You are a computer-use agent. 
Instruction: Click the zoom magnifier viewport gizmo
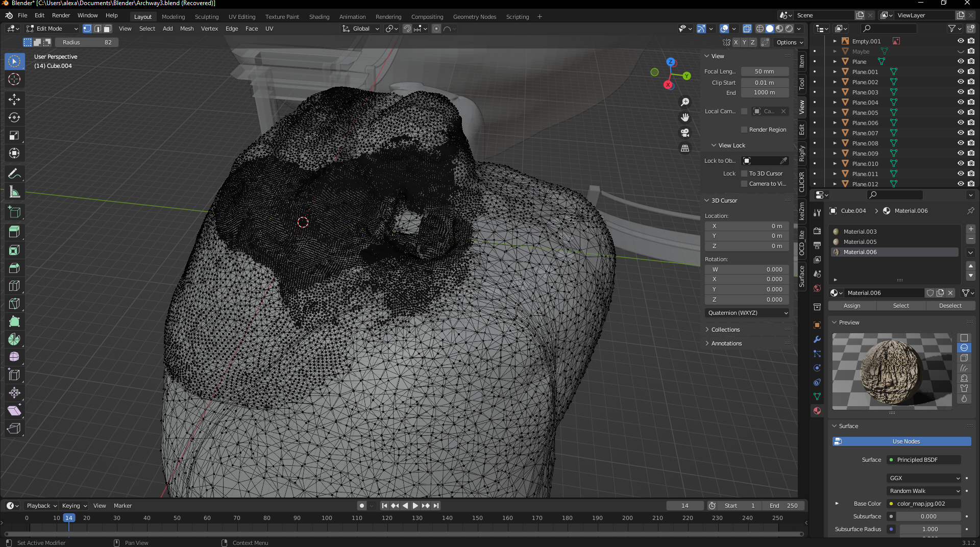coord(685,102)
